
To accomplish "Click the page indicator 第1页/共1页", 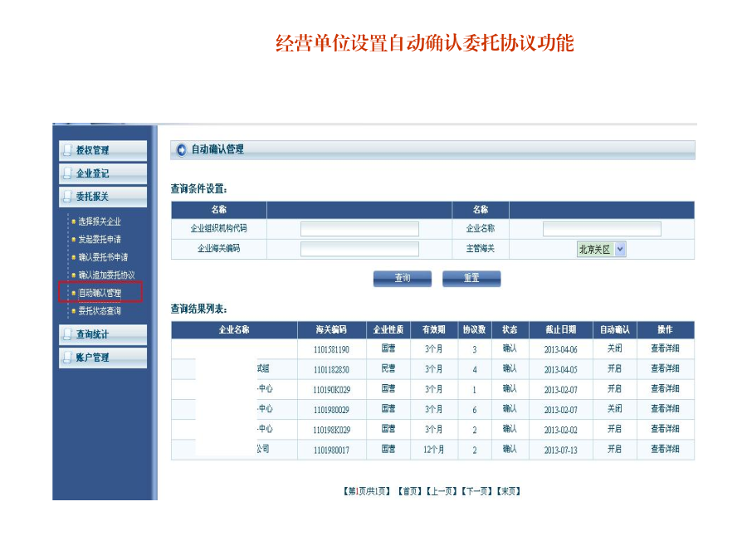I will click(368, 491).
